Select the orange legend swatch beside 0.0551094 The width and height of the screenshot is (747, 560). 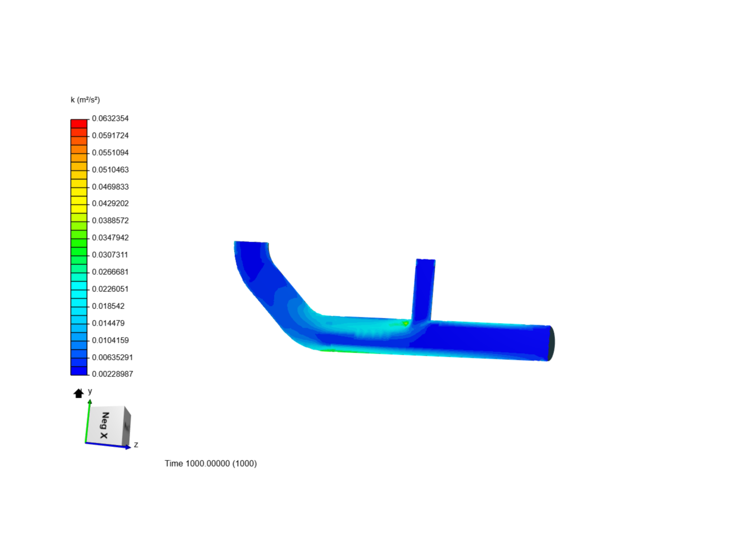tap(79, 149)
